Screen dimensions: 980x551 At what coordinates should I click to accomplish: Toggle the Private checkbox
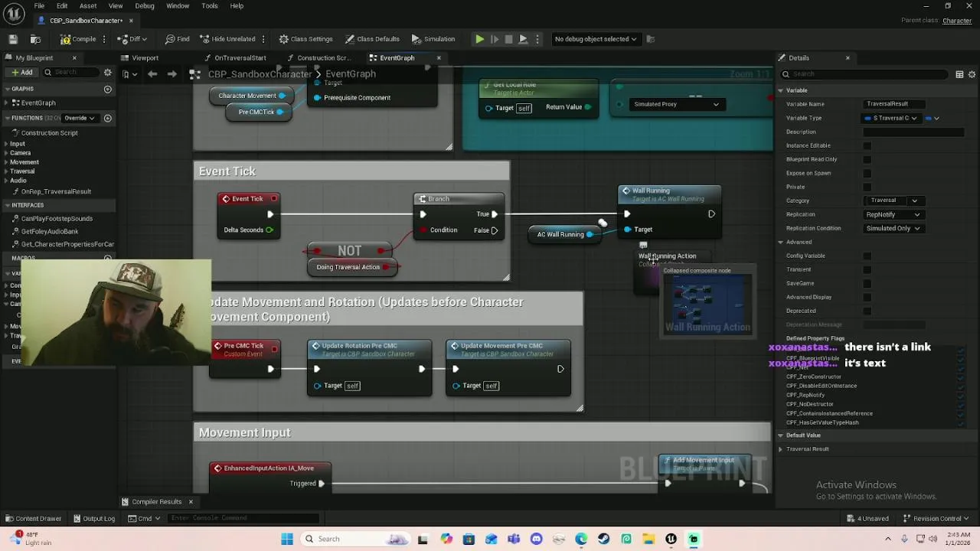click(867, 187)
